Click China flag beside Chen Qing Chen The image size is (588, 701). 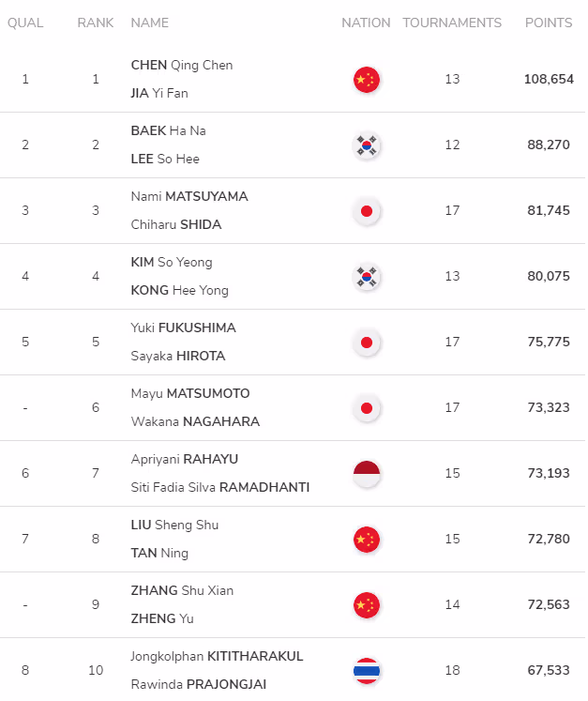[x=367, y=80]
